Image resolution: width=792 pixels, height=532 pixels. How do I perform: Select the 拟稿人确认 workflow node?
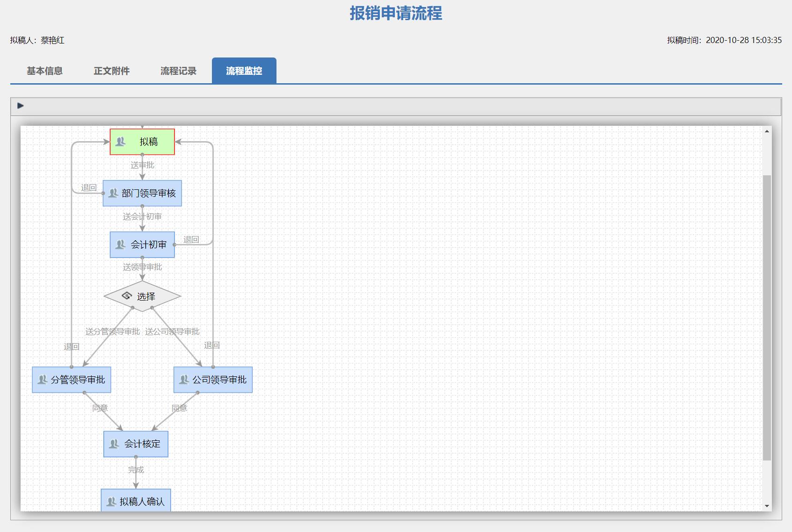coord(136,500)
